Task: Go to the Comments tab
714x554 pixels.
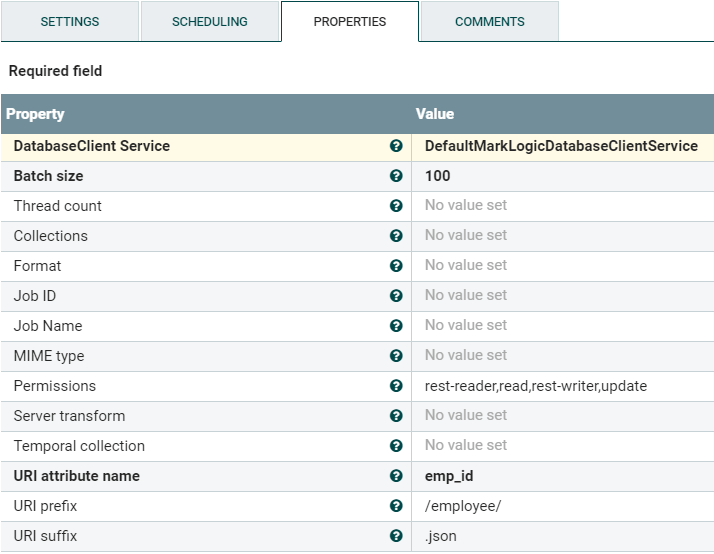Action: coord(489,22)
